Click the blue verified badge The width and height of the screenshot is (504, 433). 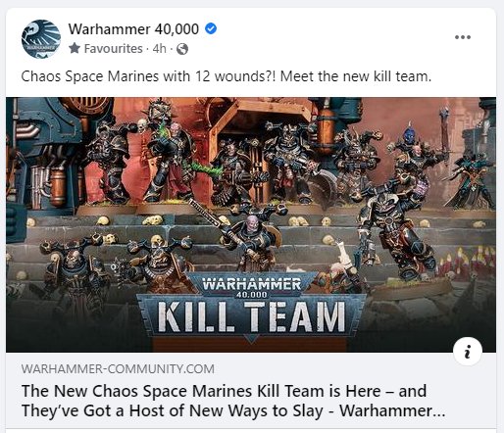click(x=211, y=29)
